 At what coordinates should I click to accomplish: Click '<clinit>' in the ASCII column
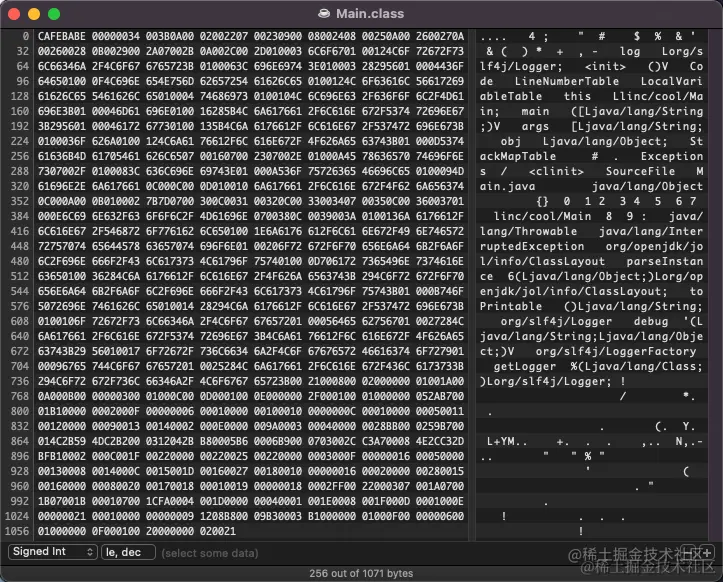click(556, 171)
